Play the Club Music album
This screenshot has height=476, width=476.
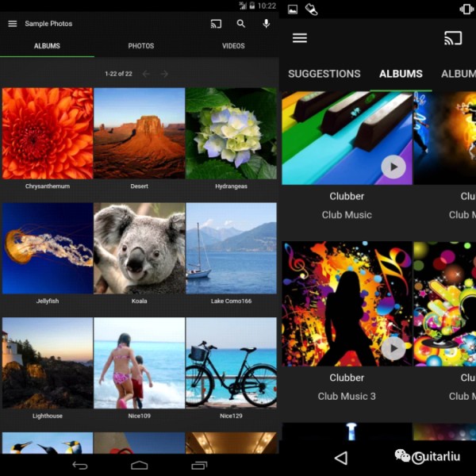[393, 167]
